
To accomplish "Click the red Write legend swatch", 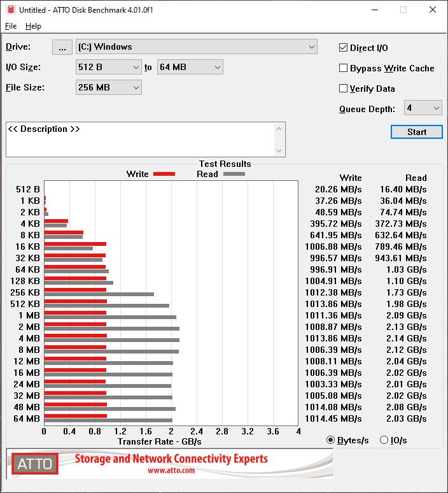I will (164, 174).
